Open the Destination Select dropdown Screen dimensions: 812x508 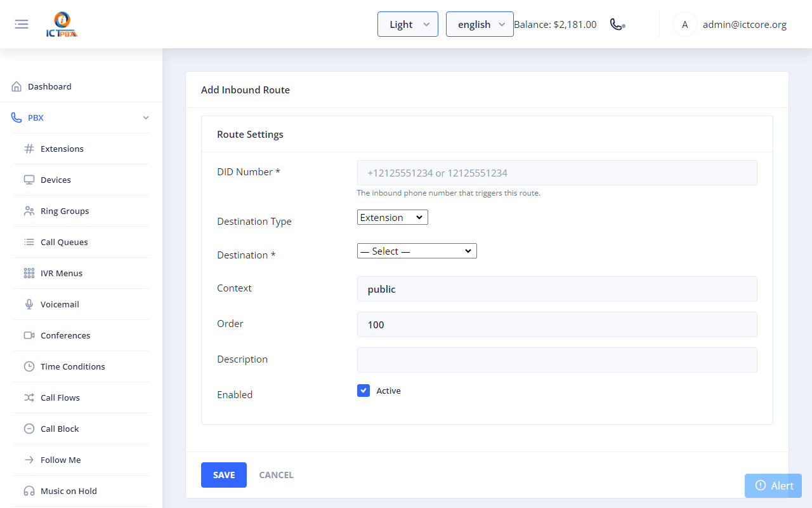click(417, 251)
